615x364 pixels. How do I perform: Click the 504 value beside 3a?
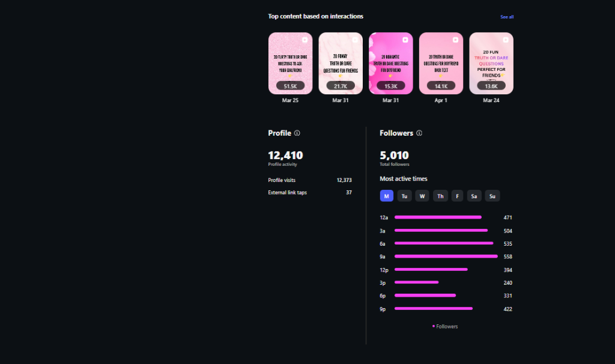pos(507,231)
